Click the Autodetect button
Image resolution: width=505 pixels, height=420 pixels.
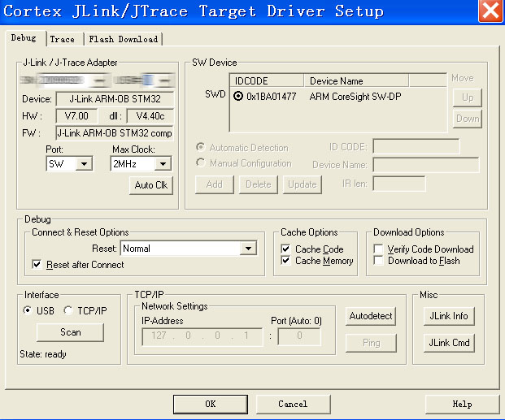coord(371,316)
